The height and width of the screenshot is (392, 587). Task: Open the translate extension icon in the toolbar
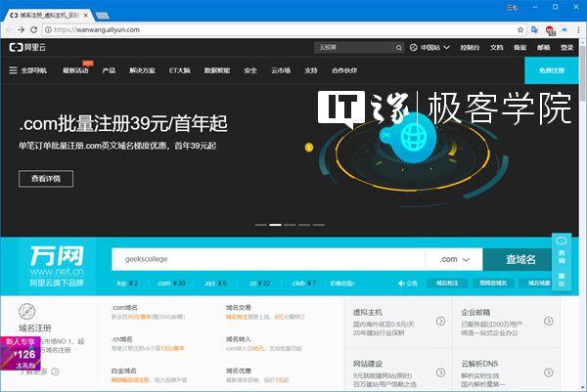coord(534,30)
